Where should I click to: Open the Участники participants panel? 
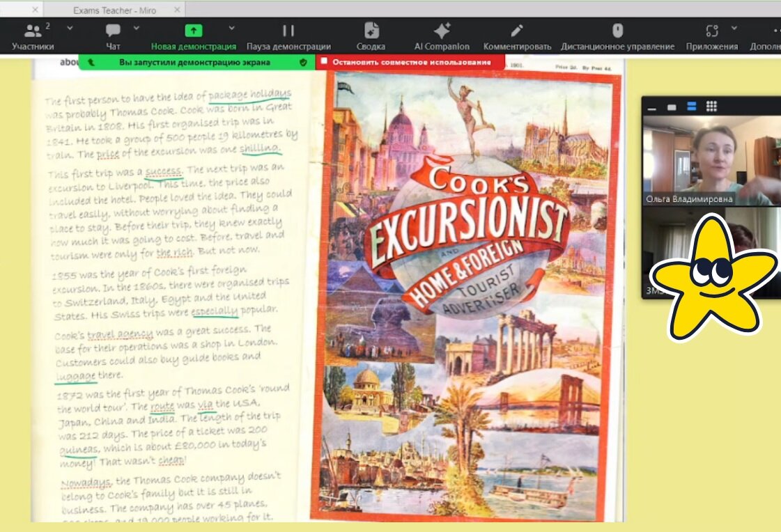[33, 37]
